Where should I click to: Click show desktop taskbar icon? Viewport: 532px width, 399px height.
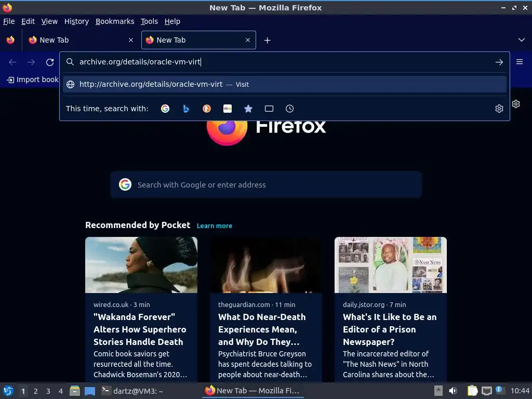tap(90, 391)
